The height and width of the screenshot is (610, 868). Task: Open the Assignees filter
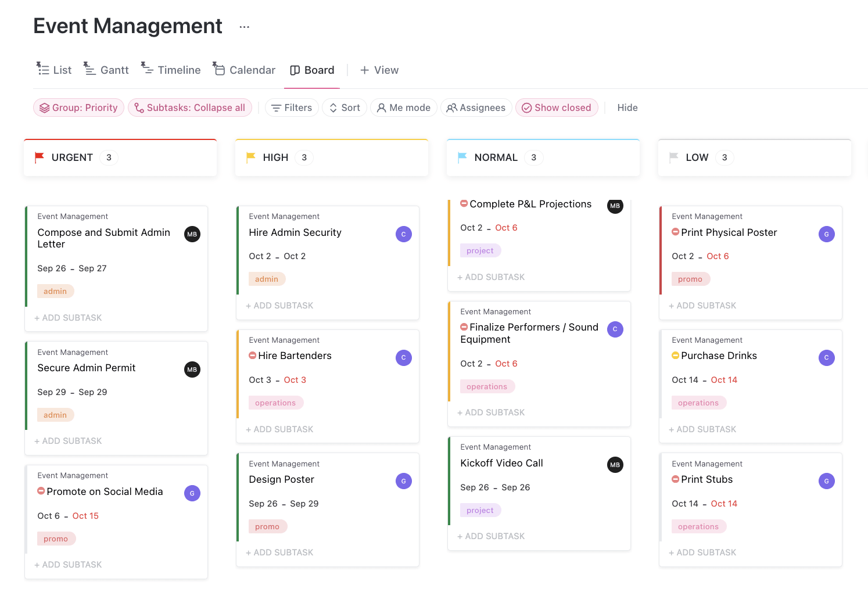point(476,107)
